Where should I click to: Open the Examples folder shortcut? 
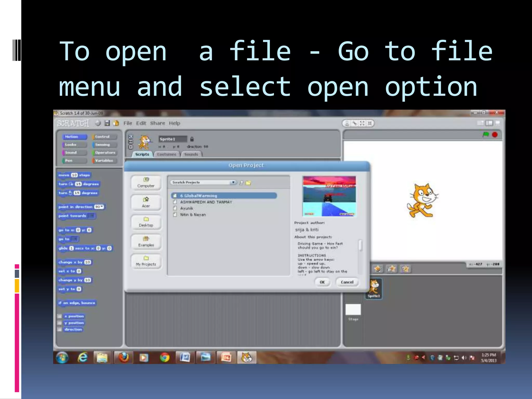pos(146,242)
